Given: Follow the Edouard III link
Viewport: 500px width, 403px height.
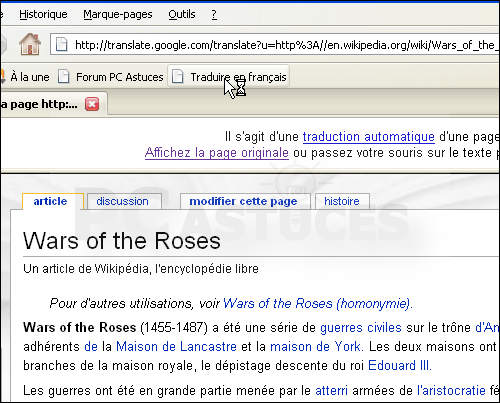Looking at the screenshot, I should click(400, 366).
